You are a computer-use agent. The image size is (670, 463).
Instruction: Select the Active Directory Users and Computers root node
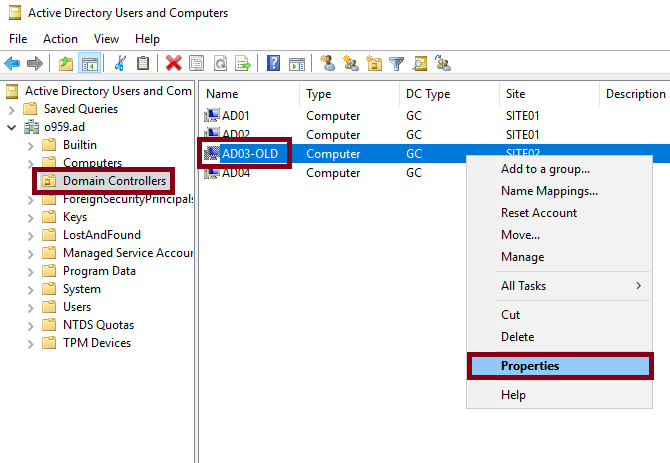pyautogui.click(x=108, y=91)
